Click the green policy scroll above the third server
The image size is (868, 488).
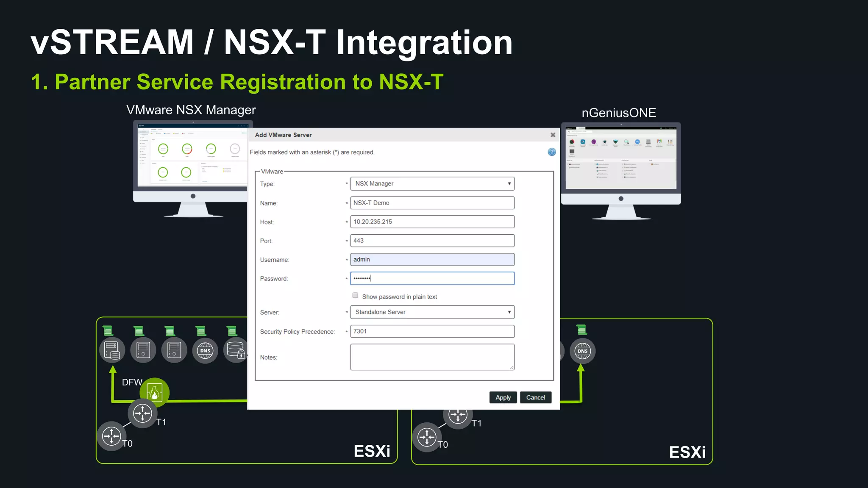point(170,331)
